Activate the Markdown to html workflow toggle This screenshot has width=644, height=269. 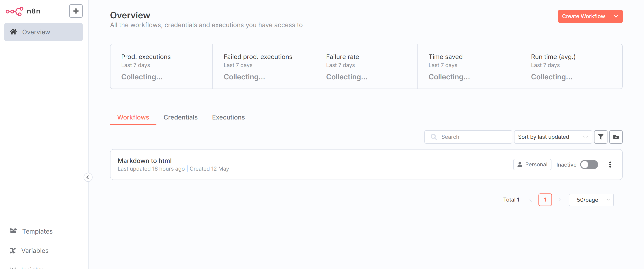click(589, 165)
